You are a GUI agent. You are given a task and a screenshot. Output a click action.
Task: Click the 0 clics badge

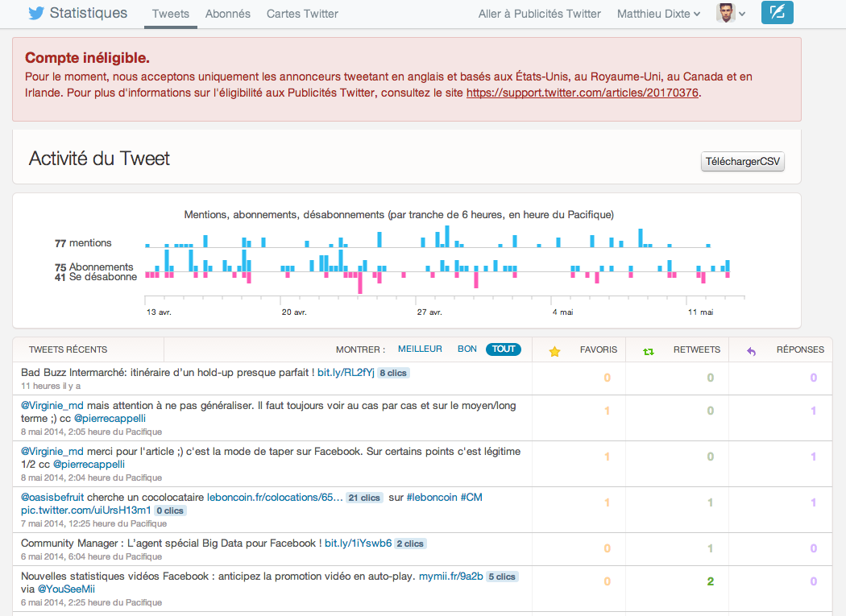coord(170,511)
